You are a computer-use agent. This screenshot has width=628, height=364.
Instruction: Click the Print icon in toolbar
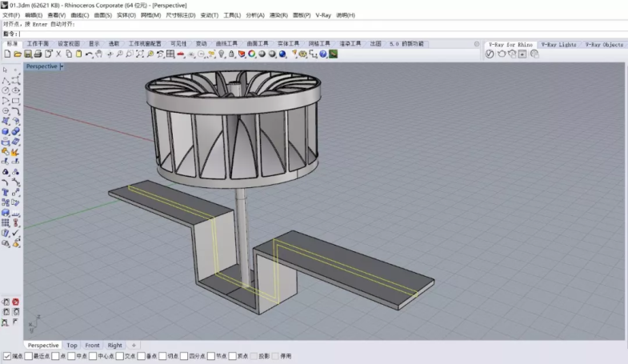point(36,54)
